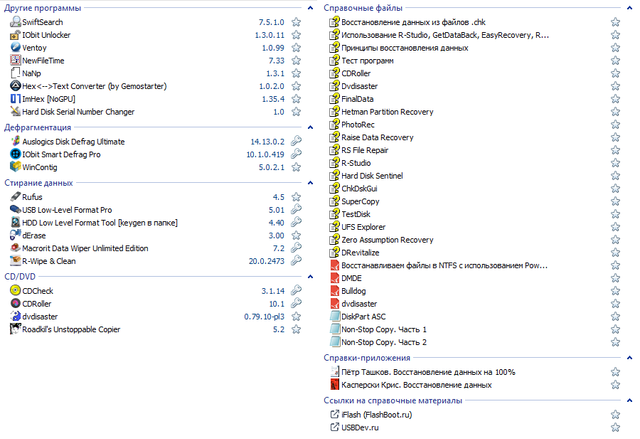Screen dimensions: 640x439
Task: Click the key icon beside CDCheck
Action: tap(296, 290)
